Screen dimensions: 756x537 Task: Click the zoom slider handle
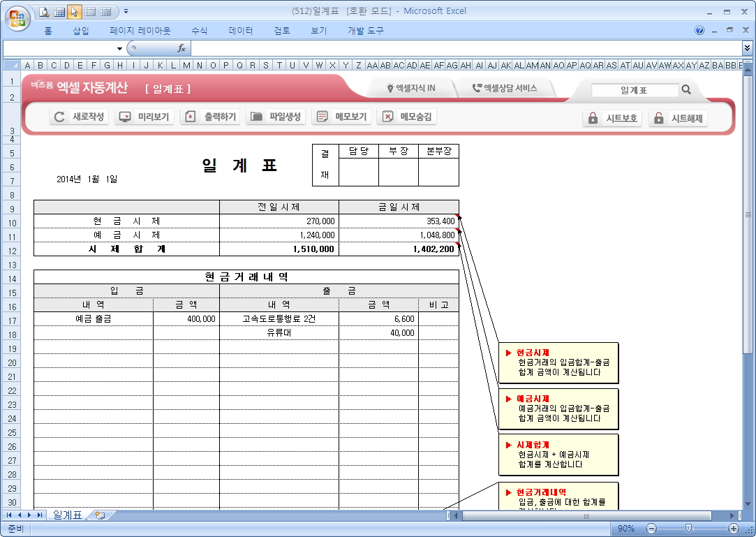click(x=688, y=528)
